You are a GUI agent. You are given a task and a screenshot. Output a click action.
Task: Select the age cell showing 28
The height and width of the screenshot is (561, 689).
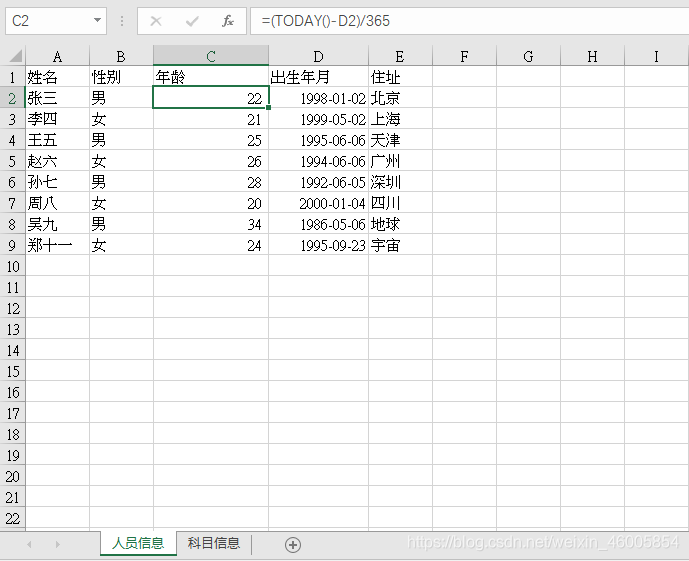coord(211,182)
